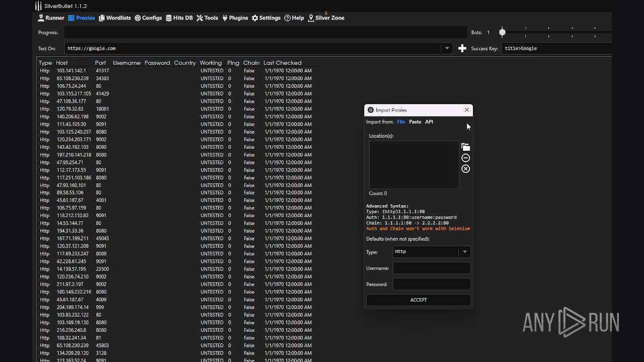This screenshot has width=644, height=362.
Task: Click port 23500 cell
Action: 103,269
